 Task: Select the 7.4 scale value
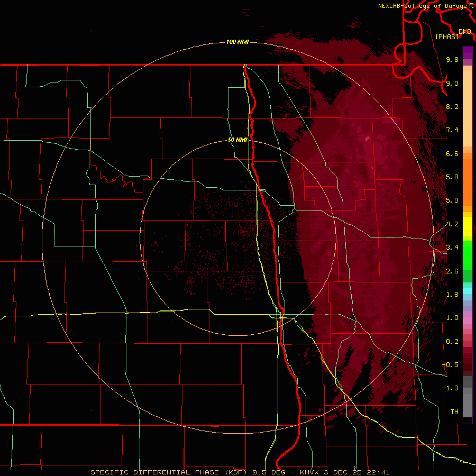click(x=452, y=130)
